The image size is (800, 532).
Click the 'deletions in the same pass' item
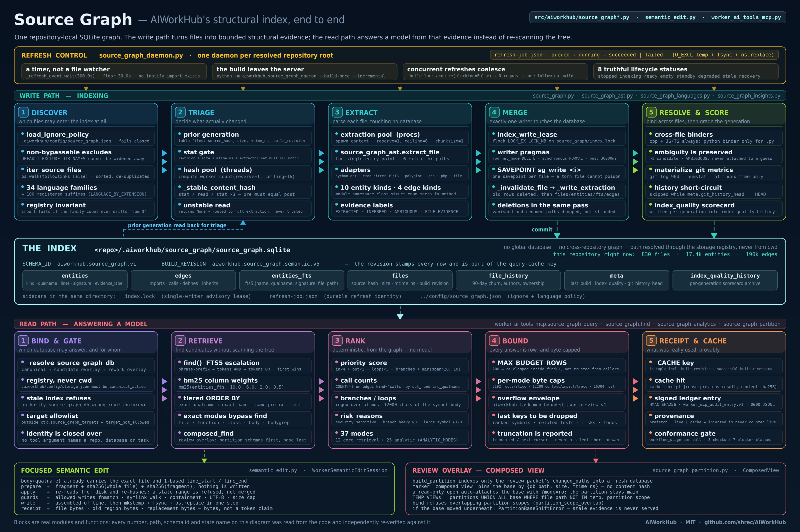[557, 208]
